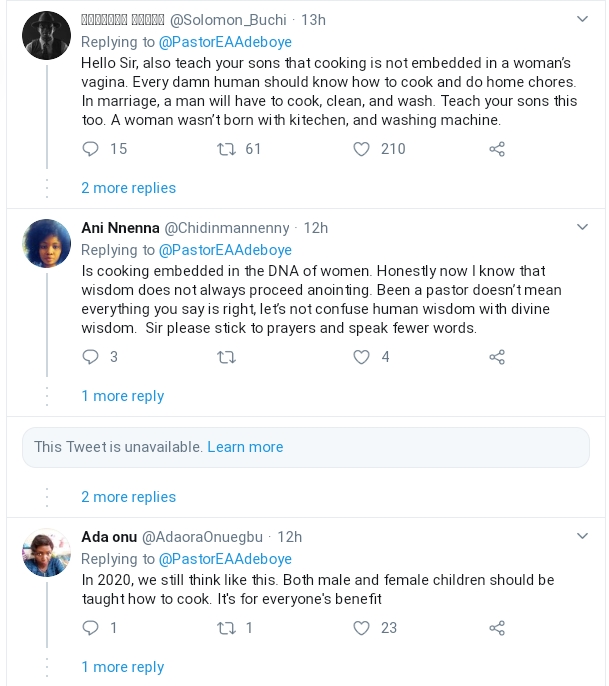Show 1 more reply under Ani Nnenna's tweet
Viewport: 609px width, 686px height.
(122, 396)
